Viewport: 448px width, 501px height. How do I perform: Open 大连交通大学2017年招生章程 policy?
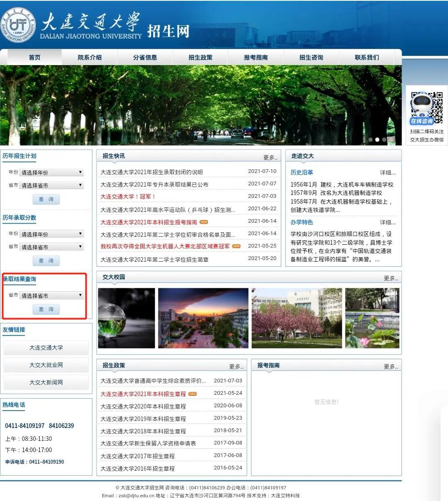(137, 456)
